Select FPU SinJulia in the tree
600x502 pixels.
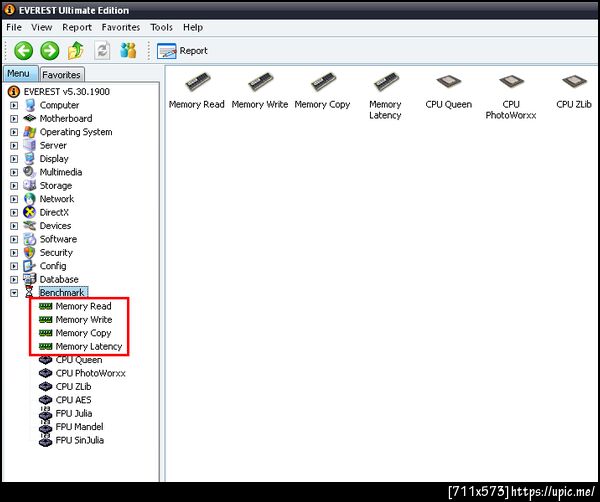click(80, 440)
